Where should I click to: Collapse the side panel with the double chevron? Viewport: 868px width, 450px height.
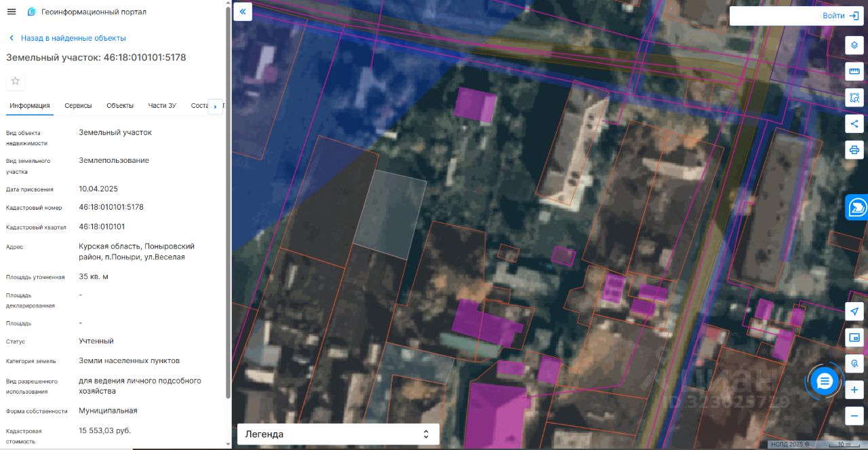[243, 12]
